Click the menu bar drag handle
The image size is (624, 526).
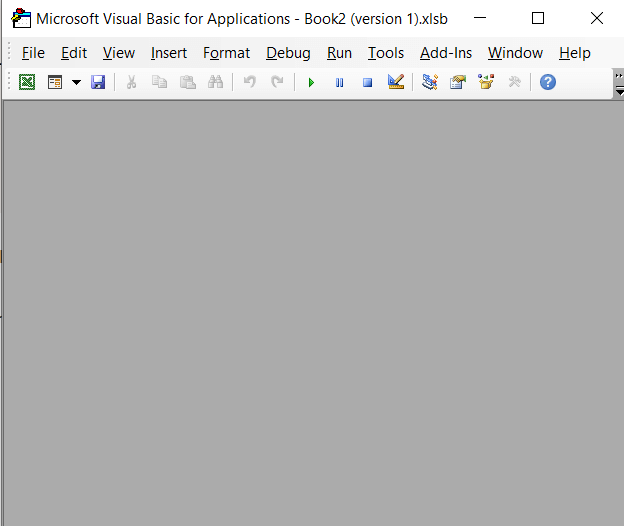[x=10, y=53]
